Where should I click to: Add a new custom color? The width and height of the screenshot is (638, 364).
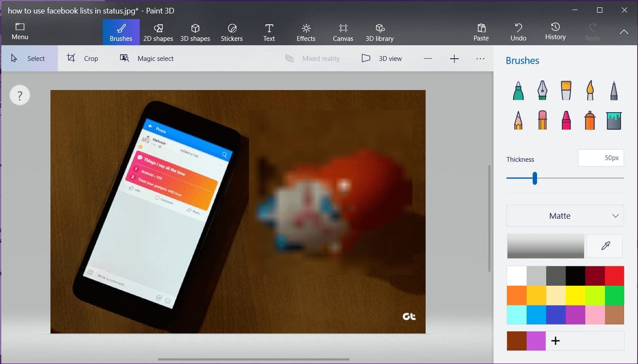(555, 341)
